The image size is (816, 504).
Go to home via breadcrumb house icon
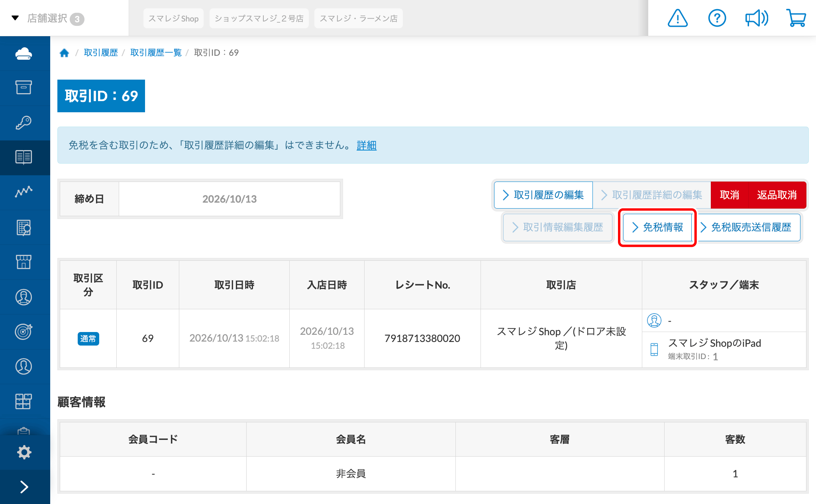click(64, 53)
